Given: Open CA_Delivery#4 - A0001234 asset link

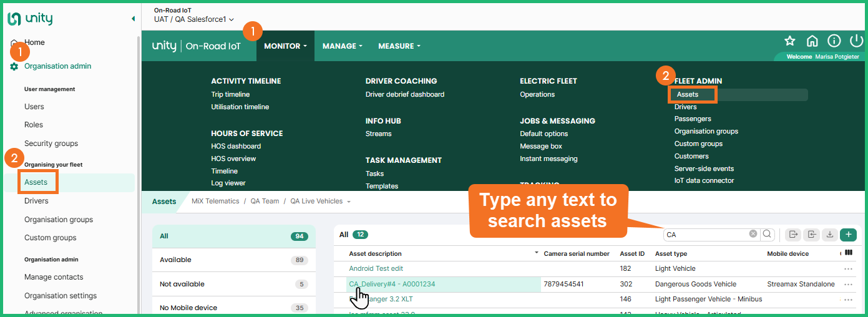Looking at the screenshot, I should click(392, 284).
